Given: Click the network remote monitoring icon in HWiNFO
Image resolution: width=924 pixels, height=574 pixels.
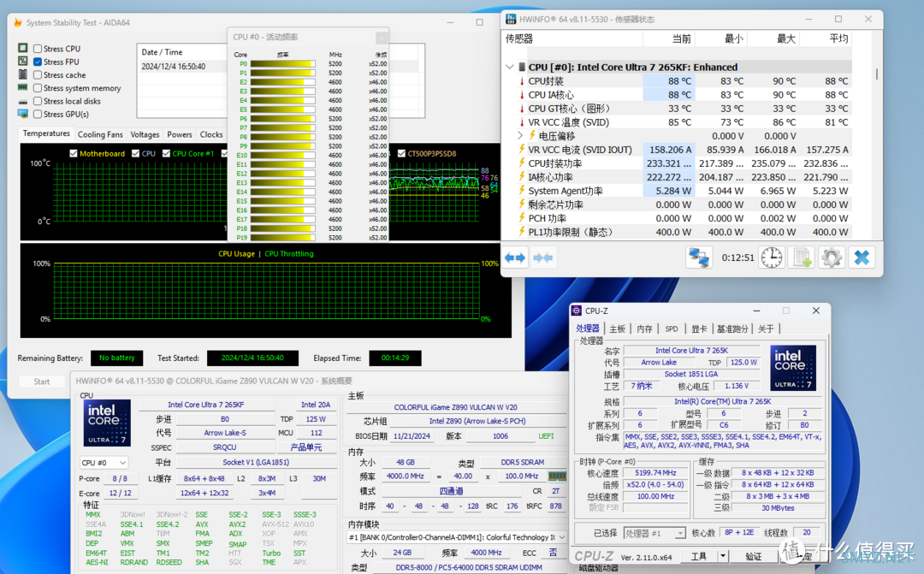Looking at the screenshot, I should click(699, 257).
